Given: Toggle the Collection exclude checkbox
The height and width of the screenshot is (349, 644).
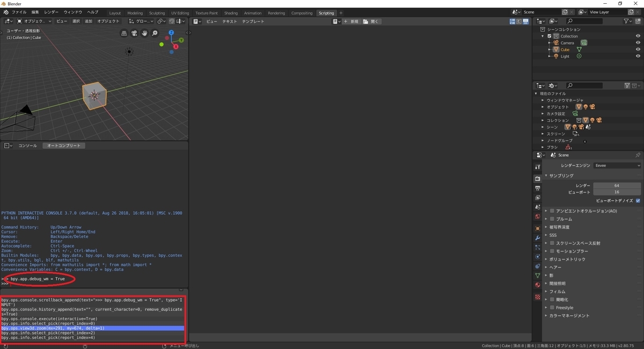Looking at the screenshot, I should point(550,36).
